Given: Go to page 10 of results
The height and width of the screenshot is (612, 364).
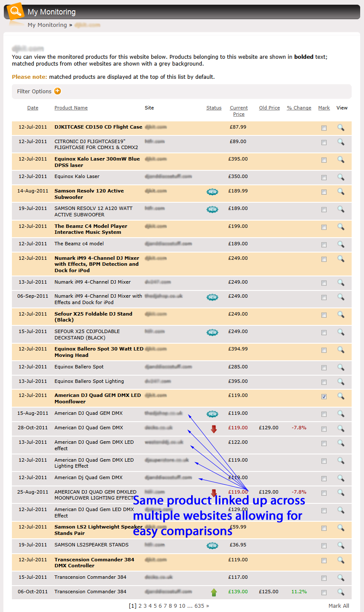Looking at the screenshot, I should (182, 606).
